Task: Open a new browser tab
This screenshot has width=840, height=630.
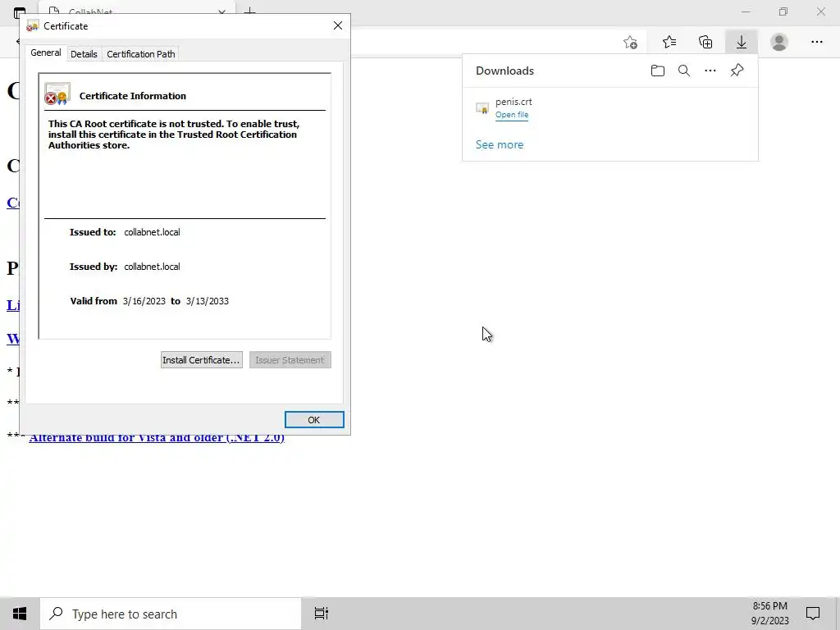Action: (249, 11)
